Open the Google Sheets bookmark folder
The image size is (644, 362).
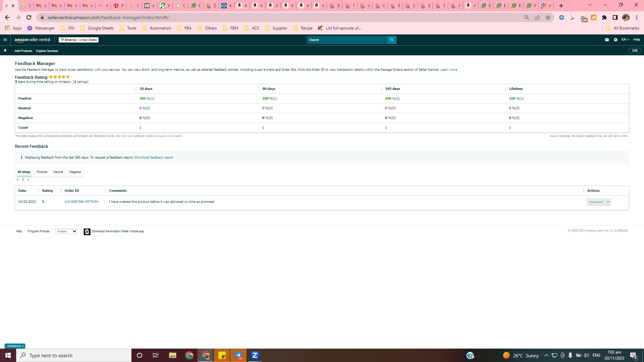tap(97, 28)
